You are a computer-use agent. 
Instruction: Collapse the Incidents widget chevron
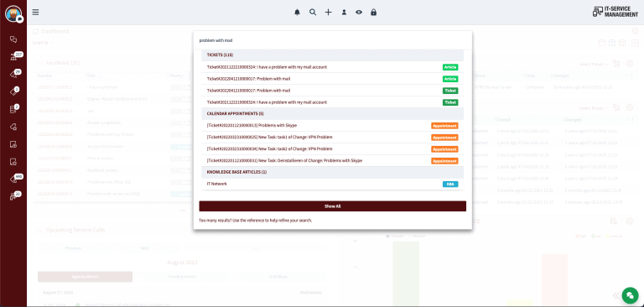(40, 63)
